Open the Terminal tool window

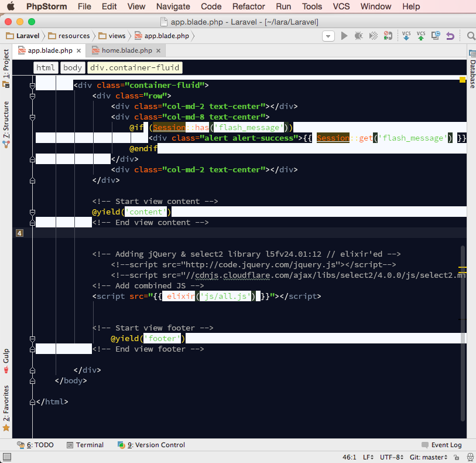85,445
